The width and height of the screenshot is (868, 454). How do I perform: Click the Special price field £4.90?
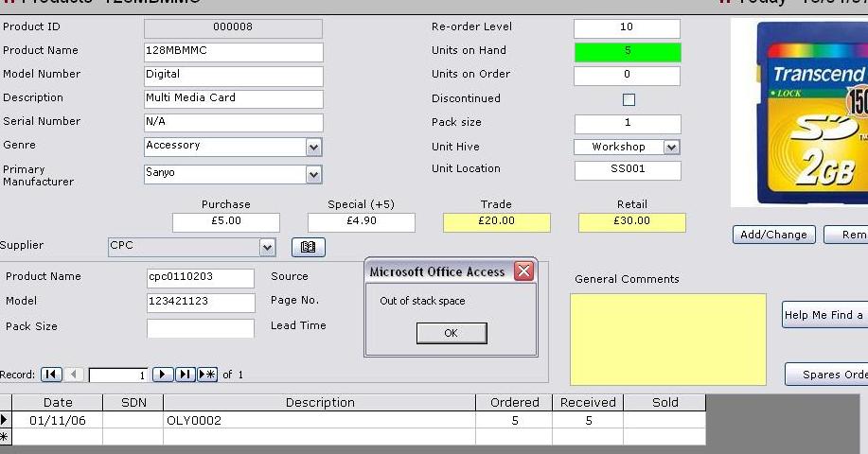click(362, 222)
